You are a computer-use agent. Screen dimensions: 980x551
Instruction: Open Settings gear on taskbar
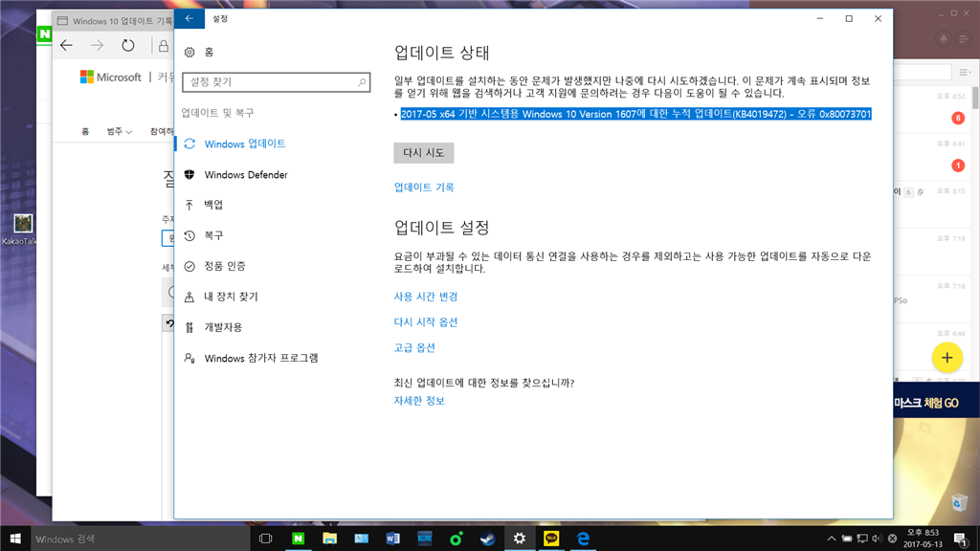click(520, 539)
